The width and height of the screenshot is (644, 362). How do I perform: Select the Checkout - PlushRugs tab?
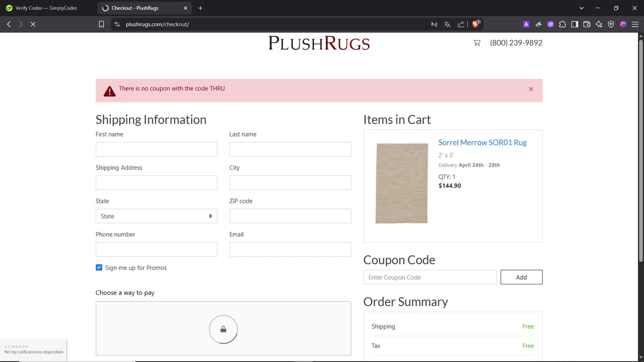coord(145,8)
